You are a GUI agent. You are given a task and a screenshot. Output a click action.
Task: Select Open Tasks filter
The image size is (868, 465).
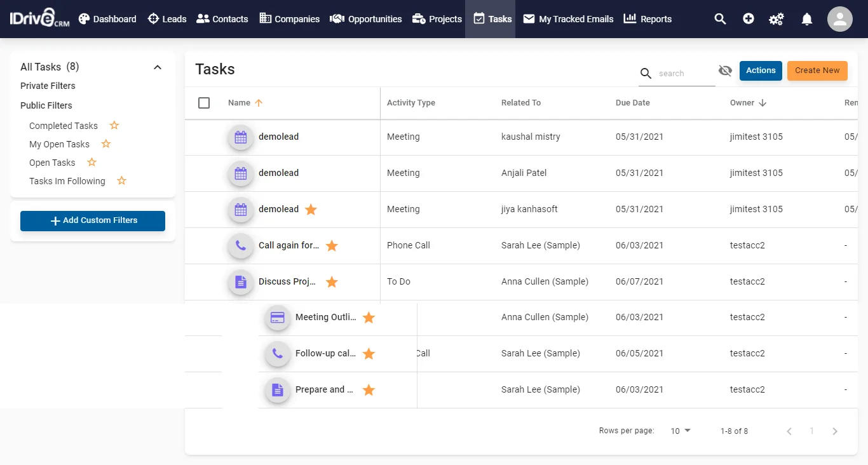[x=52, y=163]
